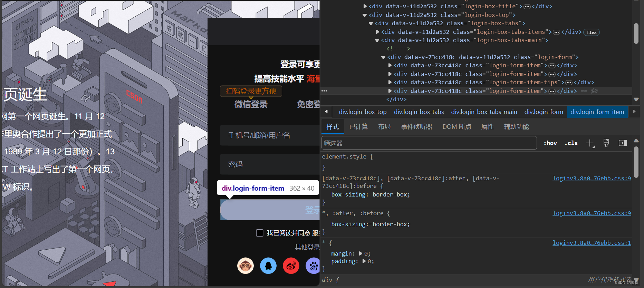Collapse the login-form div node

tap(383, 57)
